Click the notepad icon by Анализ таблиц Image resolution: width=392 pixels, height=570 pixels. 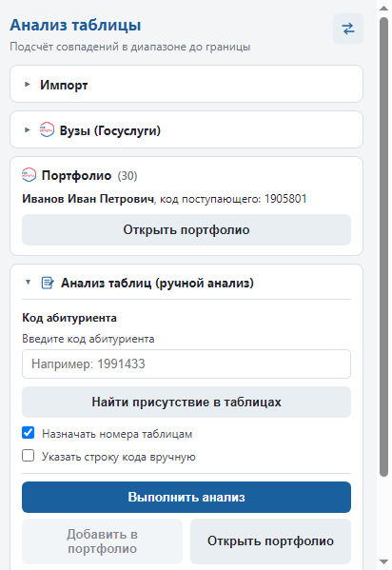tap(48, 283)
